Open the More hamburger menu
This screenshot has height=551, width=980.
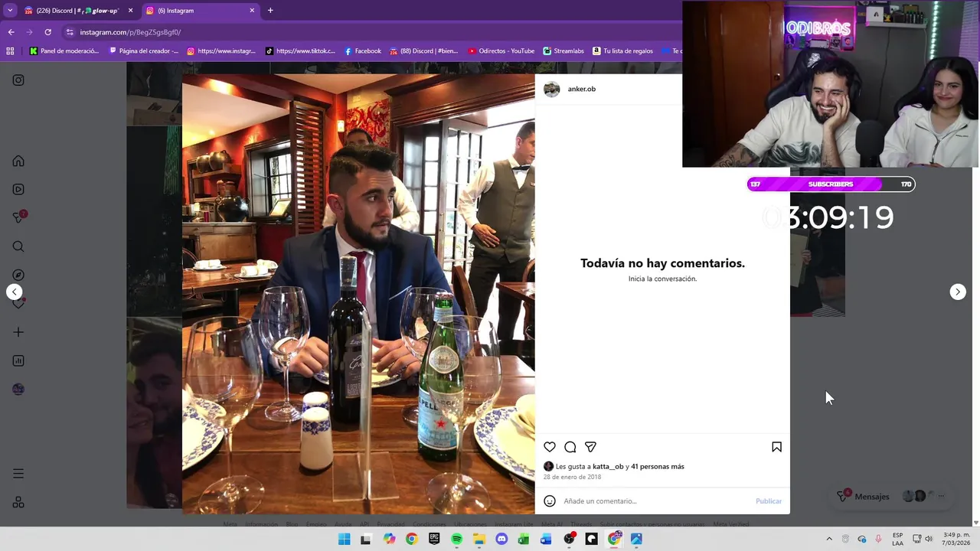point(18,474)
